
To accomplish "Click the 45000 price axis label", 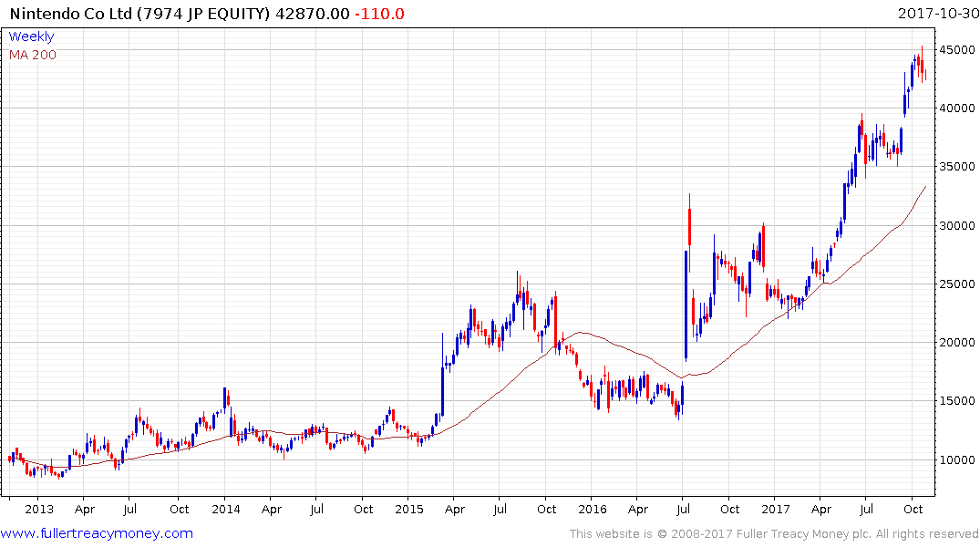I will 957,49.
